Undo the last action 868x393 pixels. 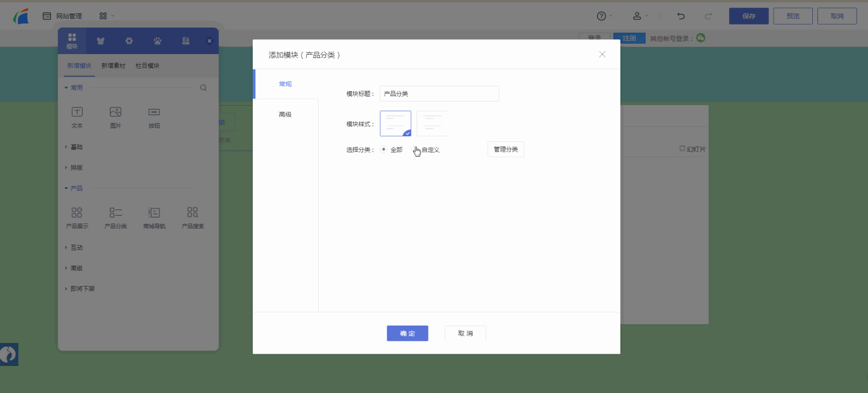pos(681,16)
